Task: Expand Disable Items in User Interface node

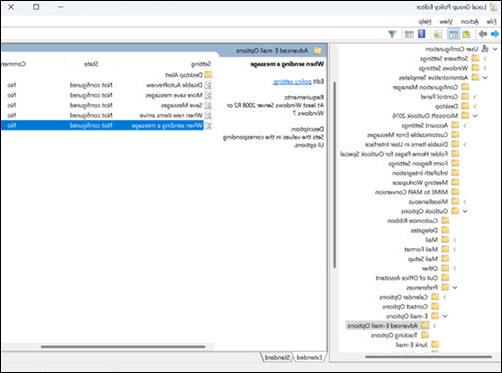Action: (x=465, y=144)
